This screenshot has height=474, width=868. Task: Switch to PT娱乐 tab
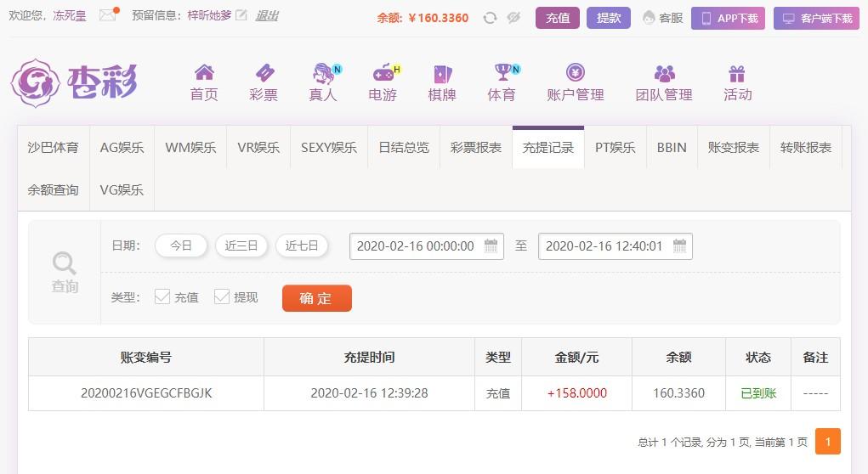click(615, 148)
